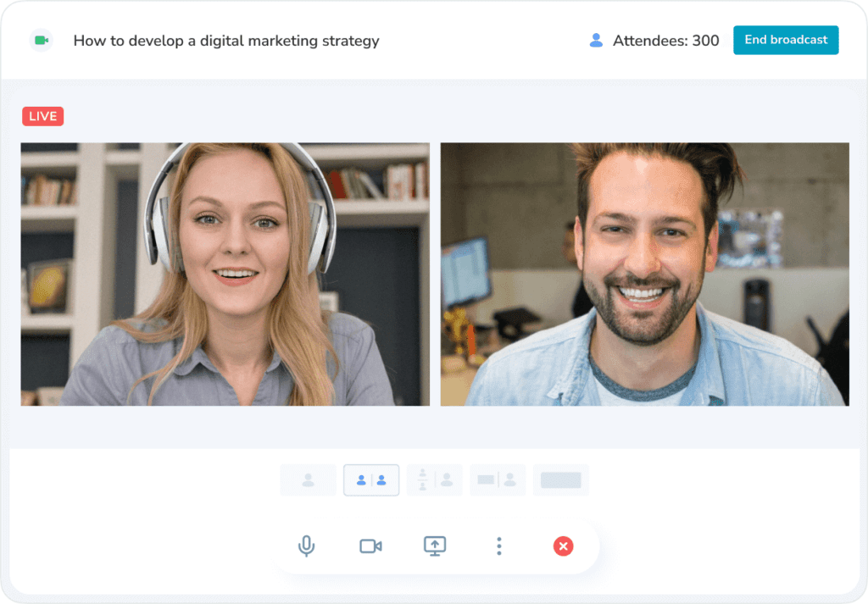Click the man's video feed
This screenshot has width=868, height=604.
(644, 274)
